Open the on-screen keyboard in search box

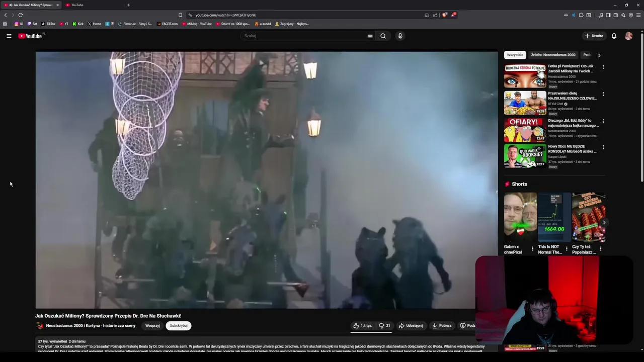click(370, 36)
